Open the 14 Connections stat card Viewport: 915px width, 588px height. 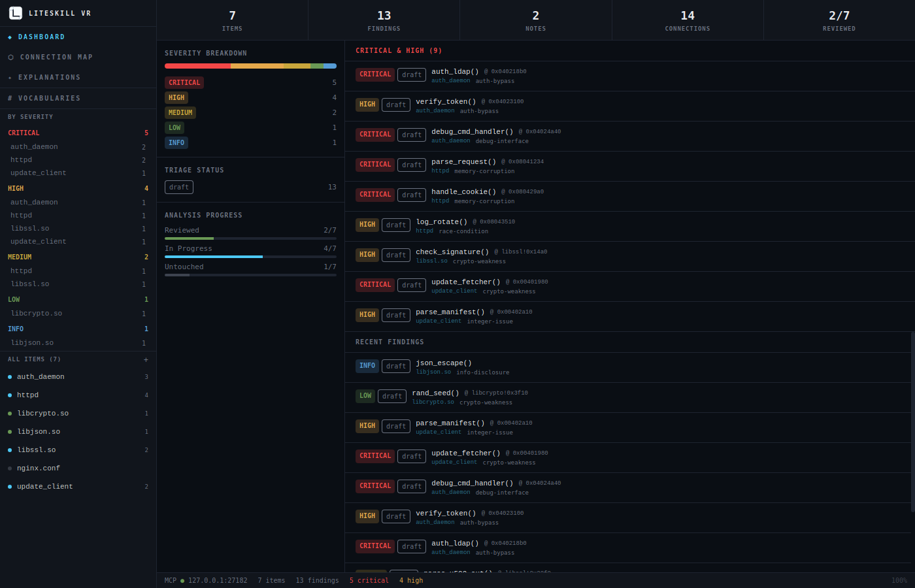(688, 20)
